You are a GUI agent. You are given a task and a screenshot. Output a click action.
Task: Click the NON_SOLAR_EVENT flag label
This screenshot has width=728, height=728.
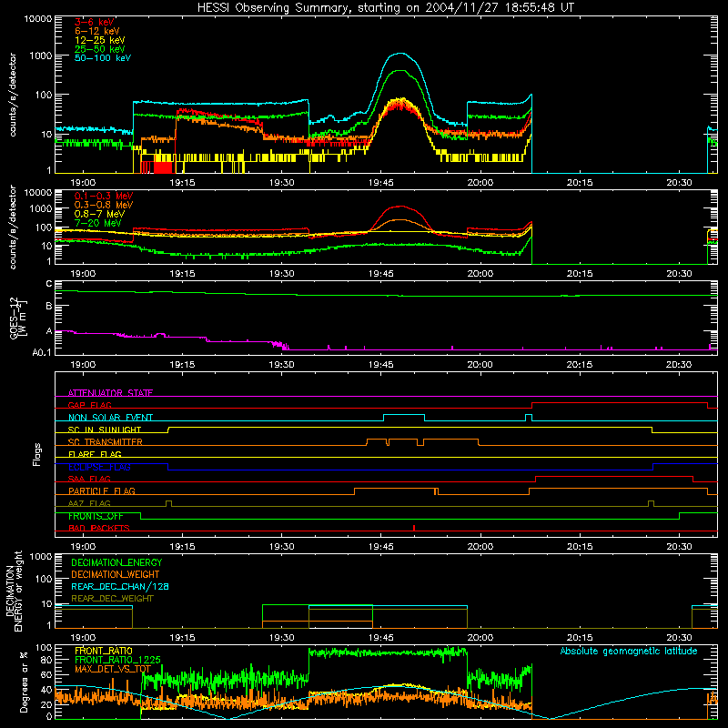point(110,418)
